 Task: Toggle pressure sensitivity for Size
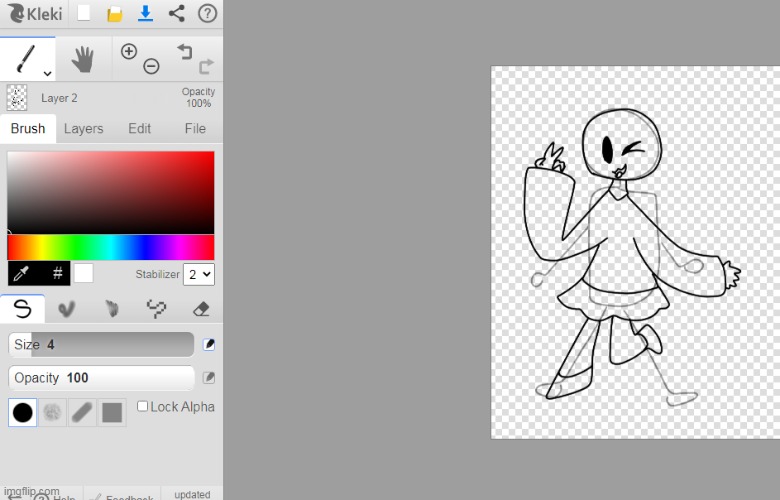click(x=209, y=344)
